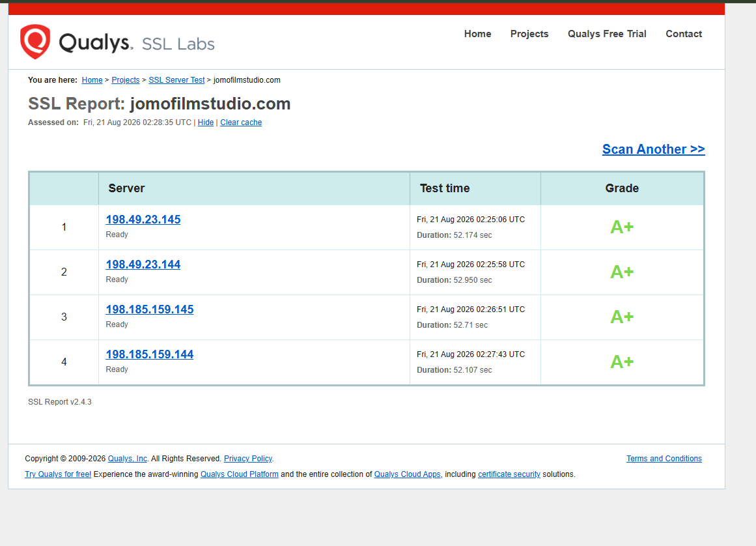Screen dimensions: 756x546
Task: Click Scan Another link
Action: 653,149
